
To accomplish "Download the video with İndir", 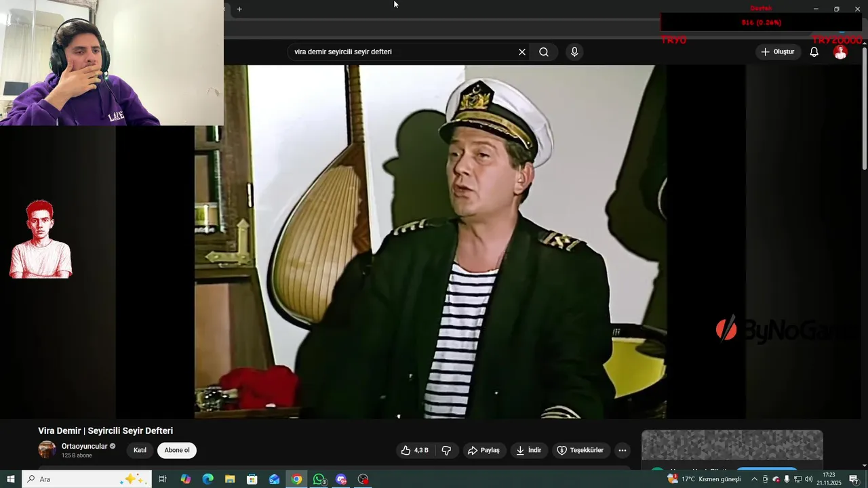I will click(529, 450).
